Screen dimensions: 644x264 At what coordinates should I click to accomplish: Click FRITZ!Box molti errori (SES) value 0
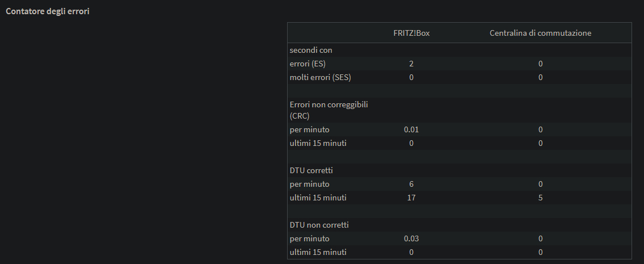411,77
